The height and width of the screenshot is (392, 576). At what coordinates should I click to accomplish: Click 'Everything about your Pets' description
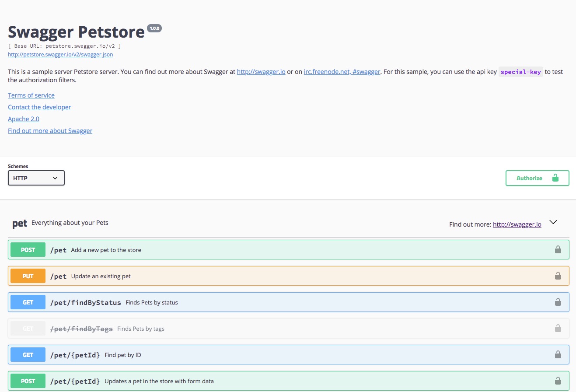click(70, 223)
